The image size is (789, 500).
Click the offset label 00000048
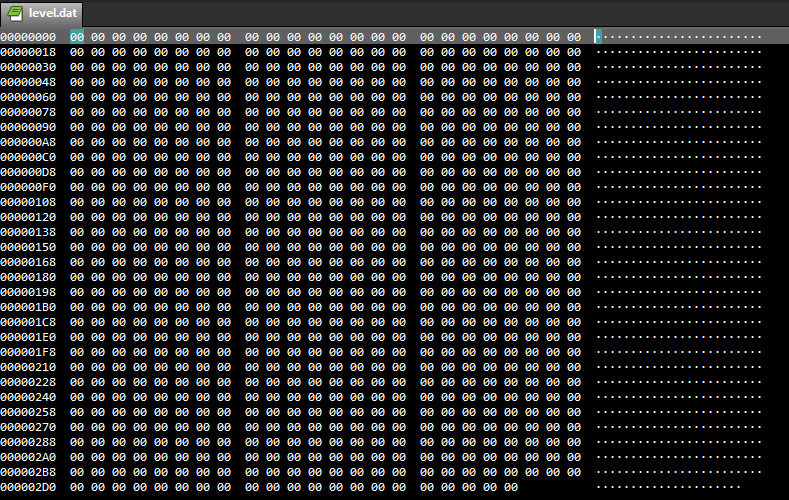(28, 82)
